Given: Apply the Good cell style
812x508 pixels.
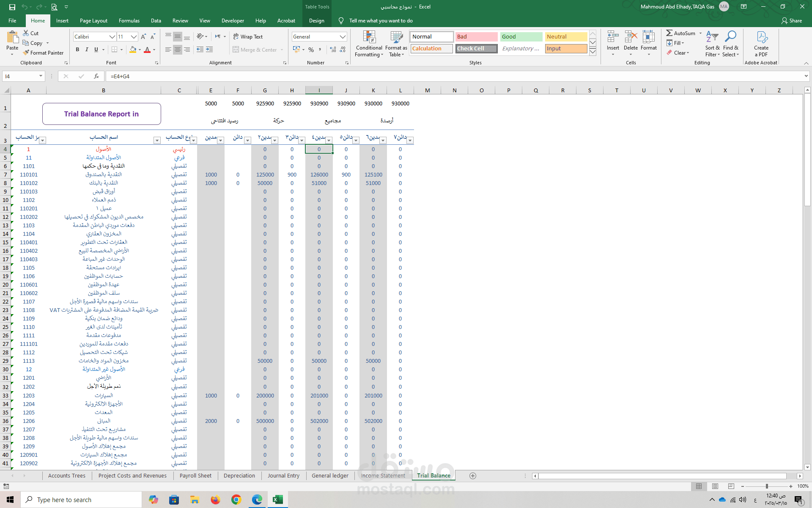Looking at the screenshot, I should click(x=521, y=37).
